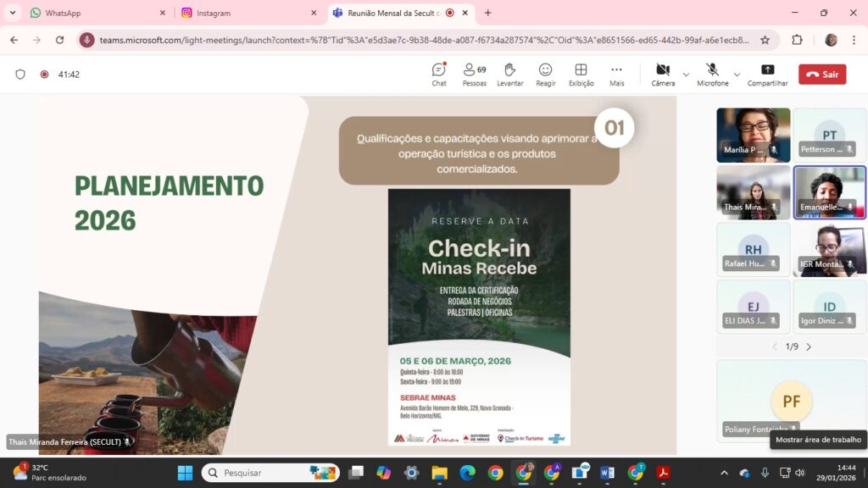
Task: Open the browser tab list dropdown
Action: coord(13,13)
